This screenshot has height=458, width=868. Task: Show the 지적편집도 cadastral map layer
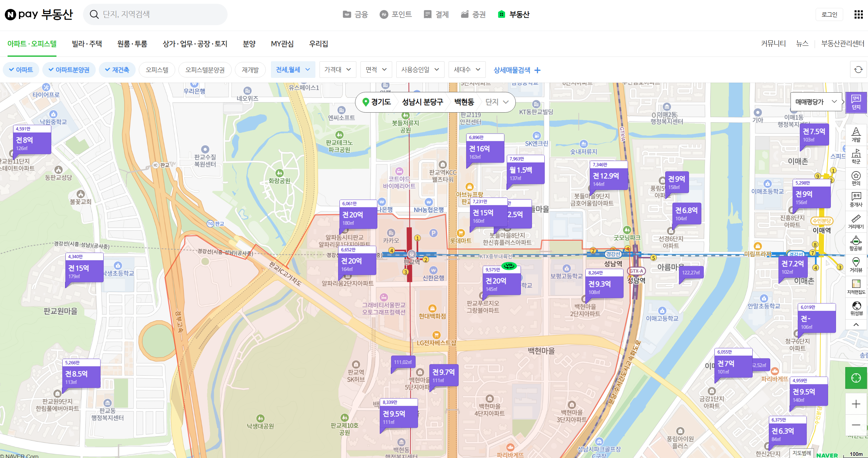(x=856, y=287)
